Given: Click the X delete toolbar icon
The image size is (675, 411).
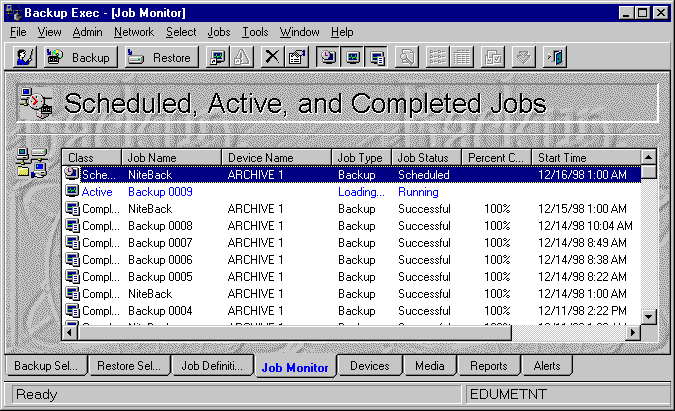Looking at the screenshot, I should tap(272, 57).
